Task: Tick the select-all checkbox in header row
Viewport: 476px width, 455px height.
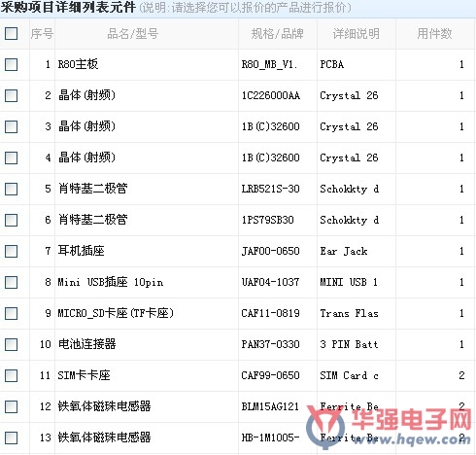Action: [x=11, y=33]
